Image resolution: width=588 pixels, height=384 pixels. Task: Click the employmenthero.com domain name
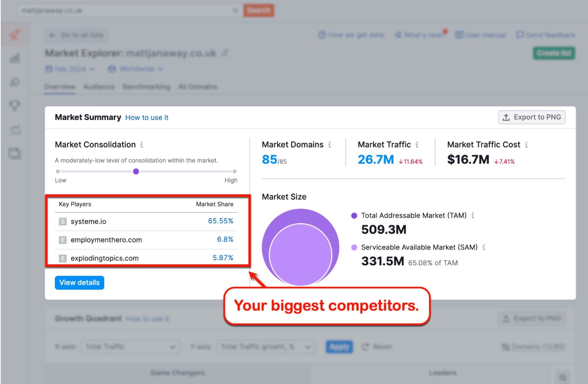pos(106,240)
